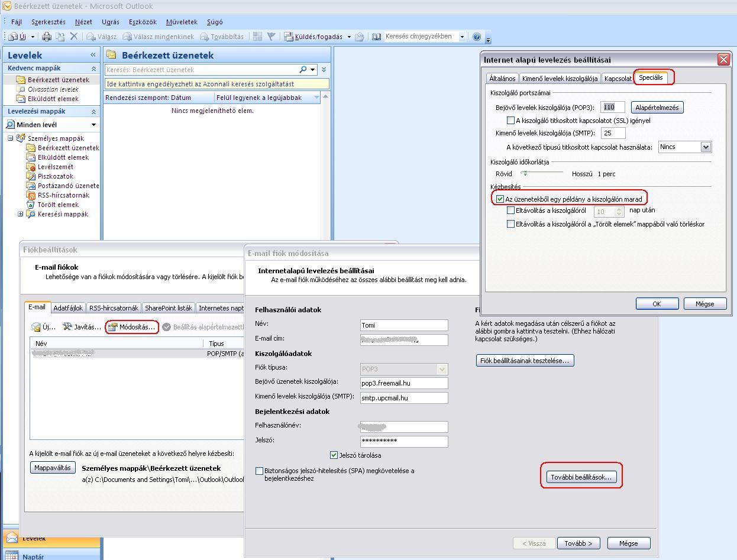This screenshot has width=737, height=560.
Task: Click Mégse in Internet settings dialog
Action: [705, 303]
